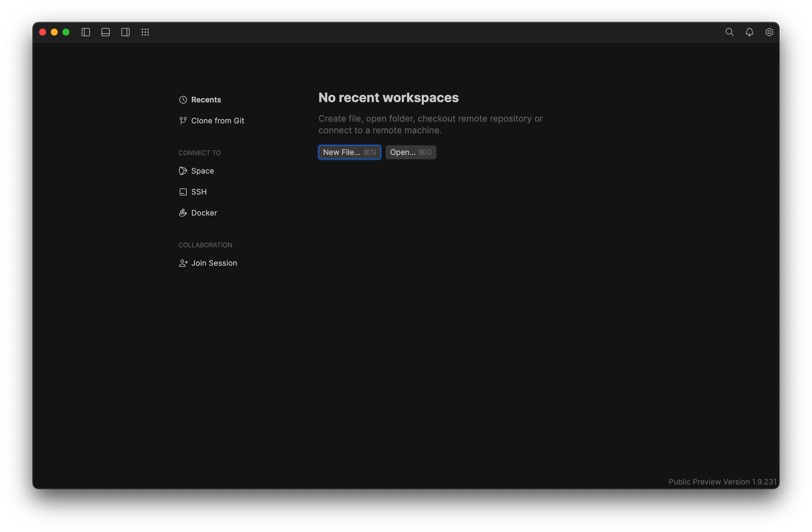Connect to Docker
Screen dimensions: 812x532
tap(204, 213)
